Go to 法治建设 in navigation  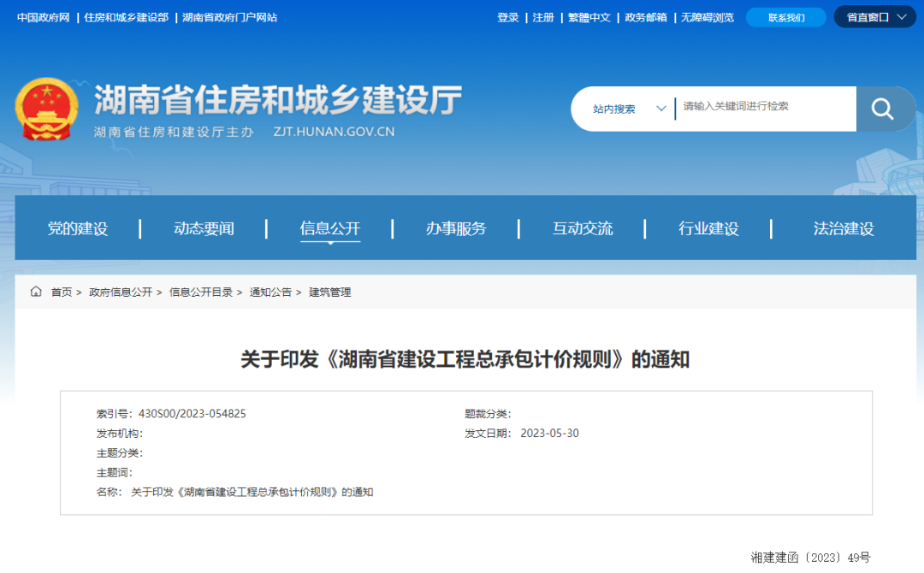point(844,228)
